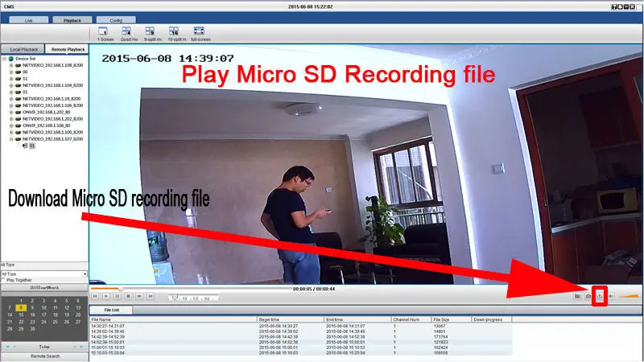
Task: Choose the 16-split mode layout
Action: pos(174,31)
